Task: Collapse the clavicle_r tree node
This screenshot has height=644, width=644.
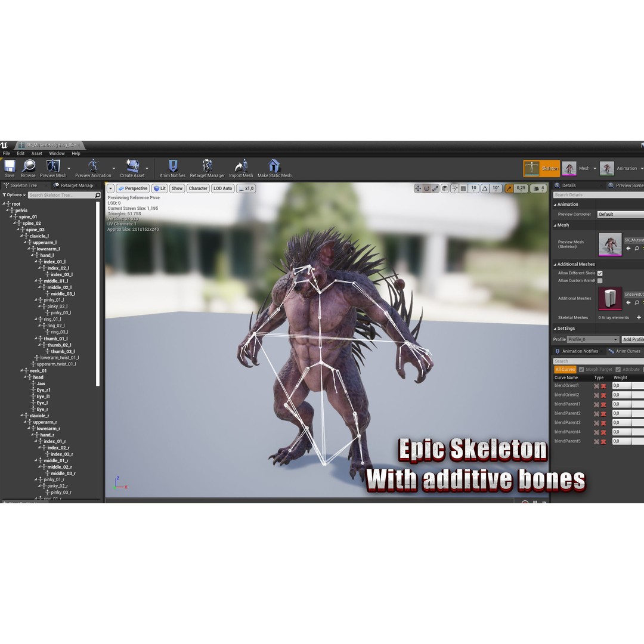Action: 22,416
